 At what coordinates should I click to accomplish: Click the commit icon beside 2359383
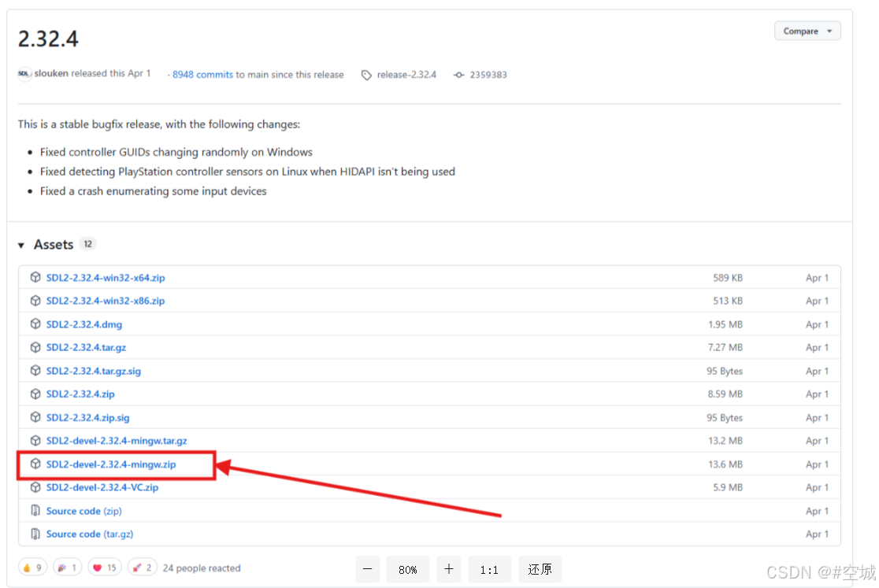point(459,75)
